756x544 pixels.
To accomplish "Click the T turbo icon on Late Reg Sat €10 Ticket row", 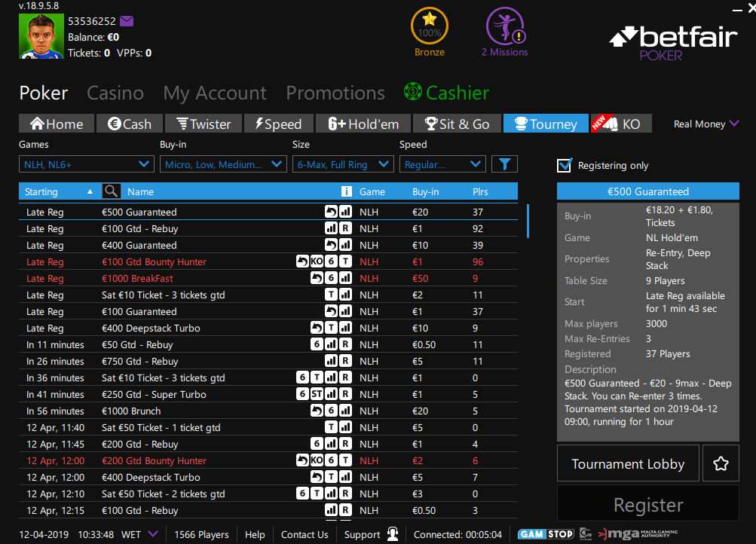I will tap(331, 295).
